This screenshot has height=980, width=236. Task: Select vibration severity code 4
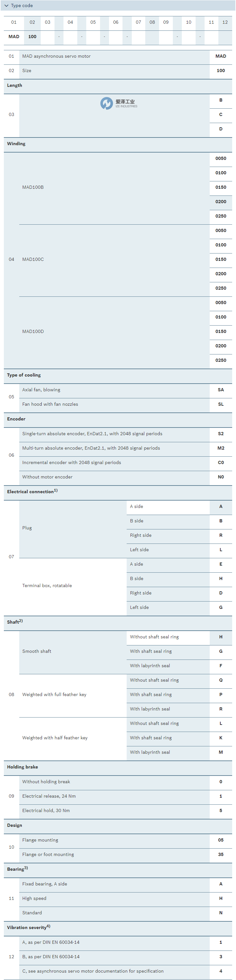point(221,971)
